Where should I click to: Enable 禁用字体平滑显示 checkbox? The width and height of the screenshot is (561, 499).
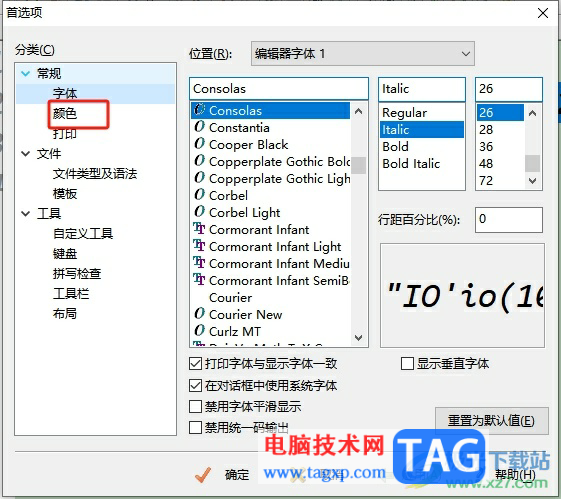click(x=195, y=406)
